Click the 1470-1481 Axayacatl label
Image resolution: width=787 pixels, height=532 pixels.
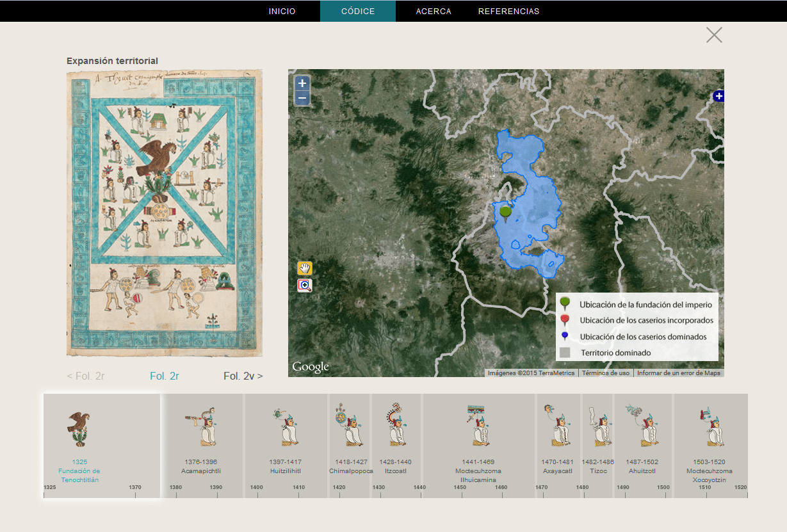(557, 466)
